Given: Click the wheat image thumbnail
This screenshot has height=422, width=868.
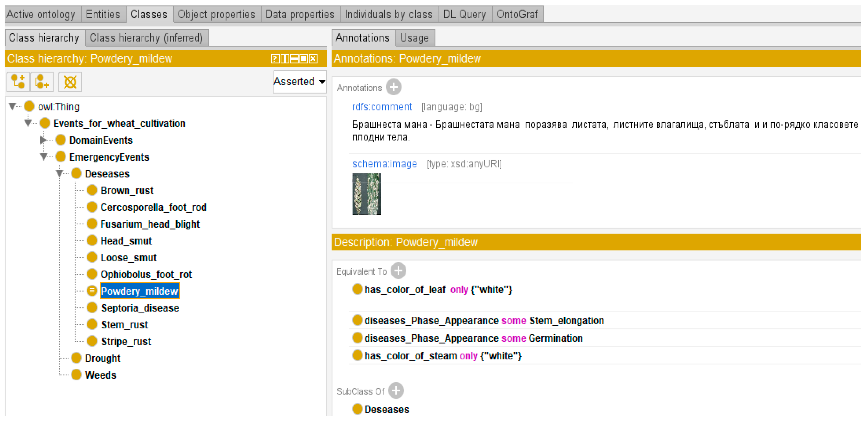Looking at the screenshot, I should tap(367, 194).
